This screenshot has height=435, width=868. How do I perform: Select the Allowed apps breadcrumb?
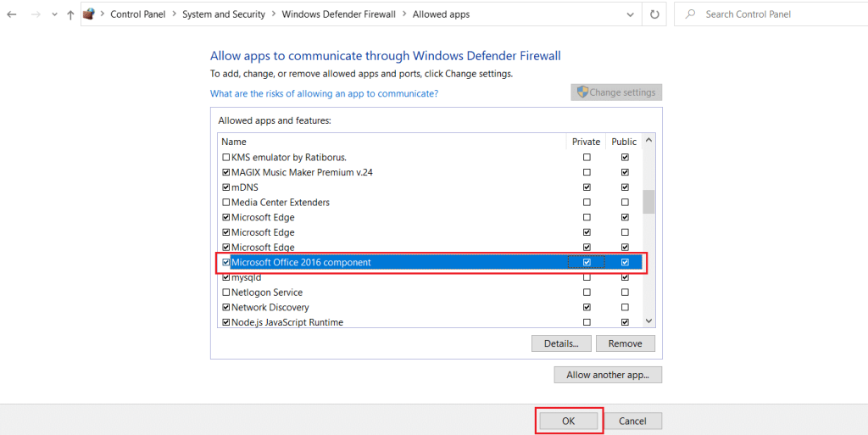pyautogui.click(x=441, y=14)
